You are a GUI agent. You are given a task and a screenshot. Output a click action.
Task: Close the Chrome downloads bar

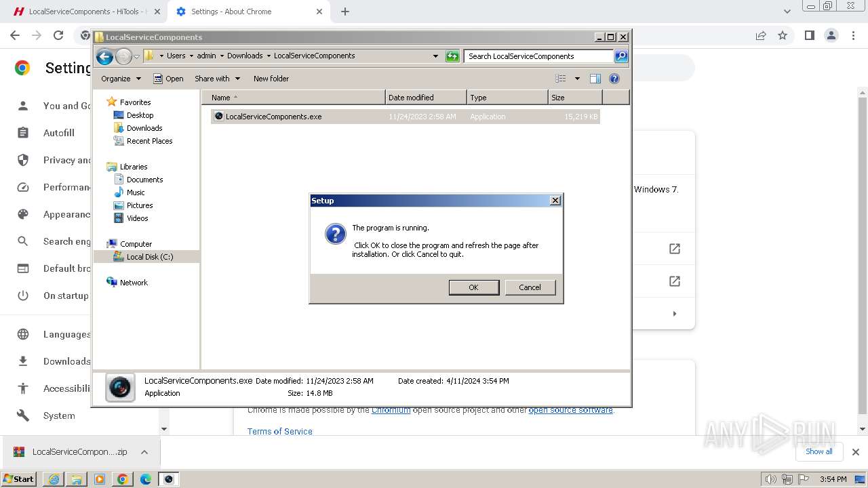[856, 451]
